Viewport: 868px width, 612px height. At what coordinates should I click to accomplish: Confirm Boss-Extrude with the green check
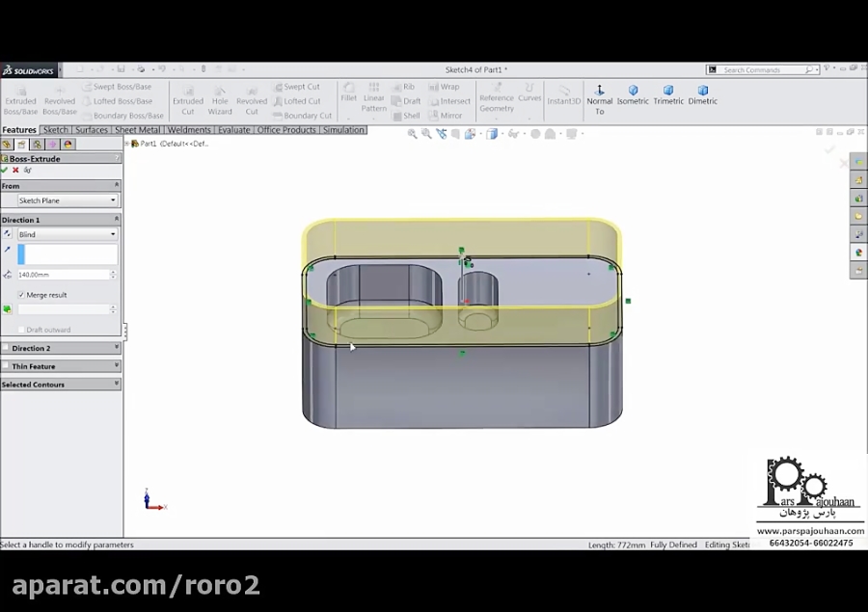[4, 171]
